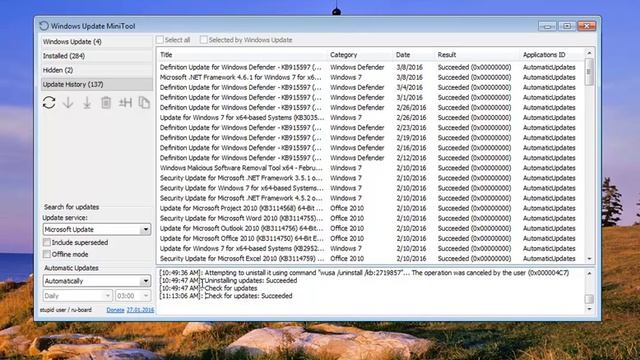Click the Uninstalling updates: Succeeded log line
This screenshot has width=640, height=360.
point(228,280)
